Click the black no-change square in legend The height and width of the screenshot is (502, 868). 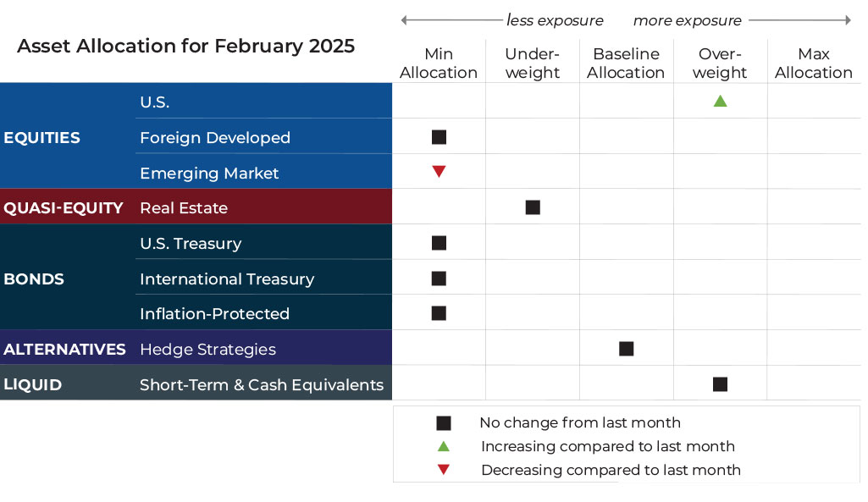(443, 422)
